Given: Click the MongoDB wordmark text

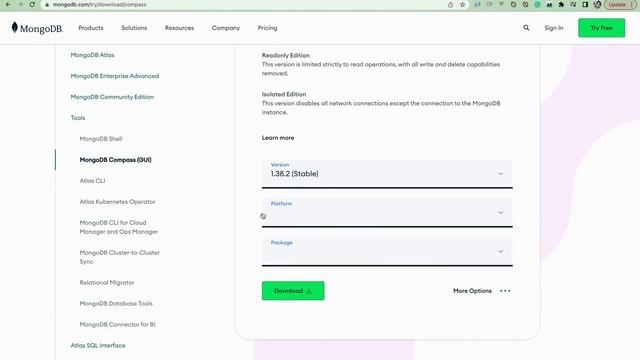Looking at the screenshot, I should coord(41,29).
